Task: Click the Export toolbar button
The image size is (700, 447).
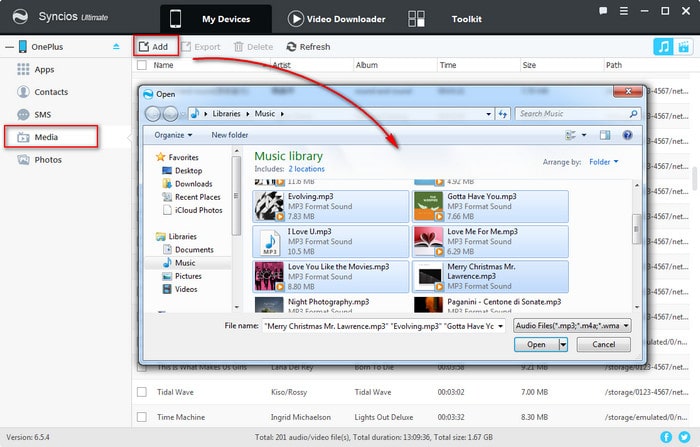Action: 200,46
